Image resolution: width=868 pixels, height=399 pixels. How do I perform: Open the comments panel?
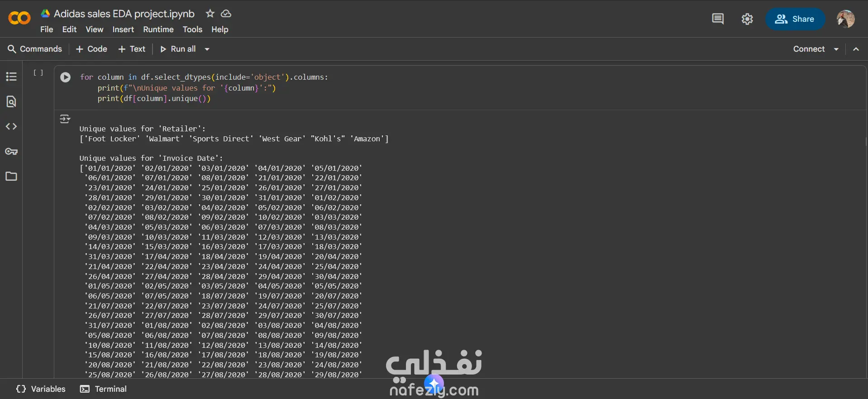(718, 19)
